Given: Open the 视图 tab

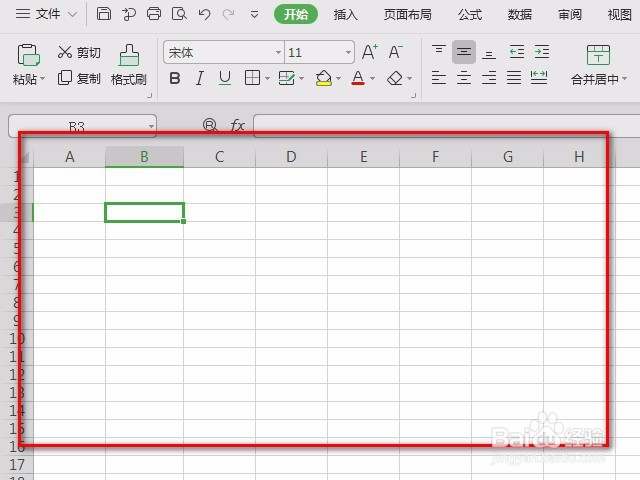Looking at the screenshot, I should pyautogui.click(x=620, y=15).
